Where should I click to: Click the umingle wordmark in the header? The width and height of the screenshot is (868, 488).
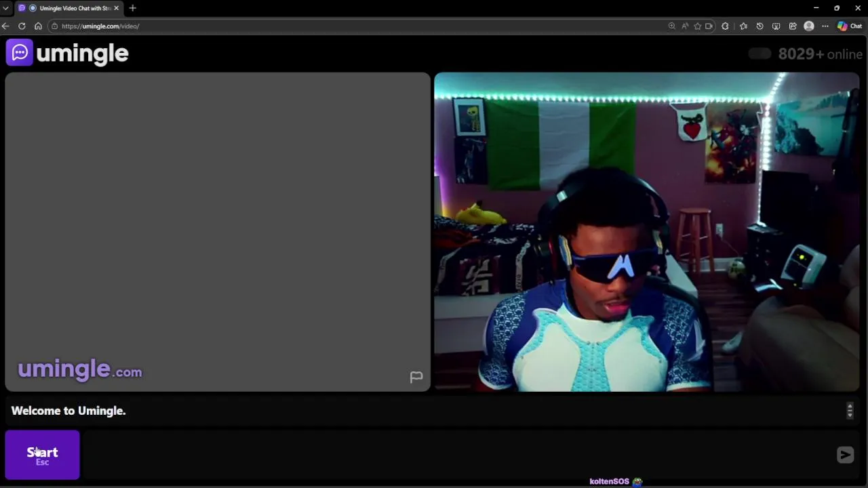pos(82,54)
